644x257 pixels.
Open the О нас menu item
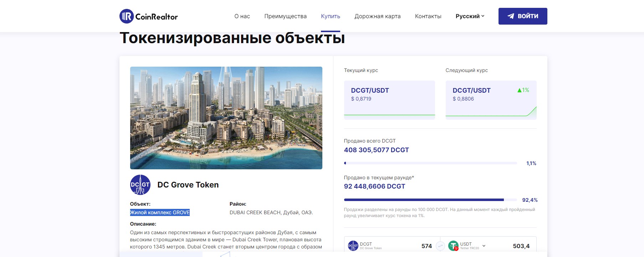point(242,16)
